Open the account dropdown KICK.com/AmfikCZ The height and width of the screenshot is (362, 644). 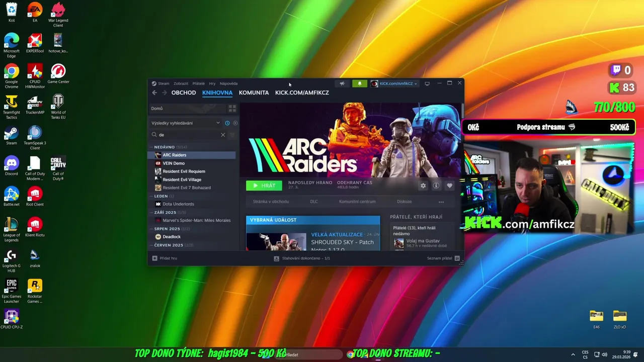394,83
